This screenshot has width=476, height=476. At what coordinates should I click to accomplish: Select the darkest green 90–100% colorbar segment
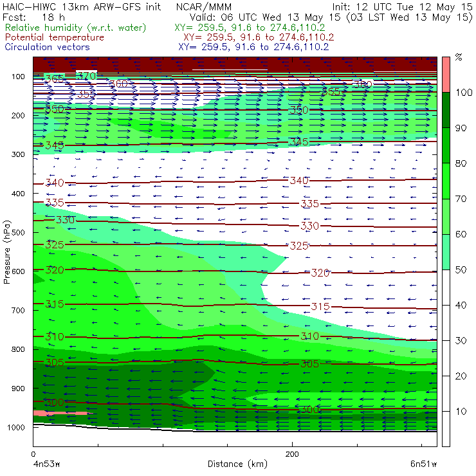coord(446,110)
